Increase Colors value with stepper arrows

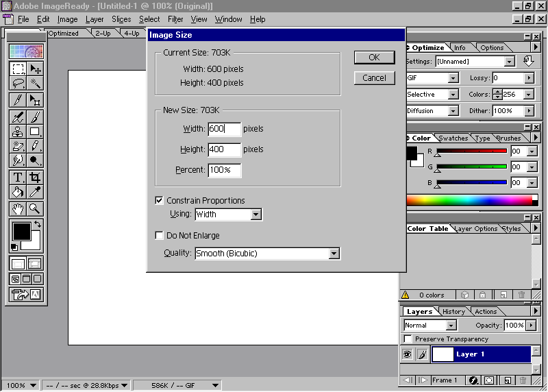[497, 91]
